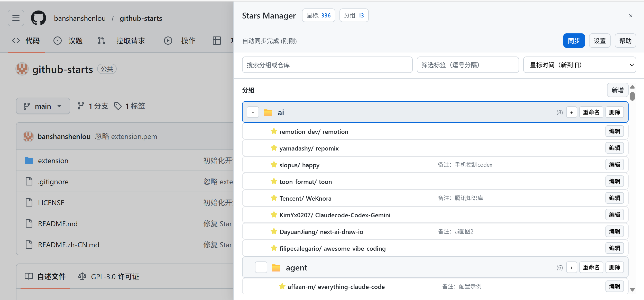Open the main branch selector dropdown
Screen dimensions: 644x300
(43, 106)
